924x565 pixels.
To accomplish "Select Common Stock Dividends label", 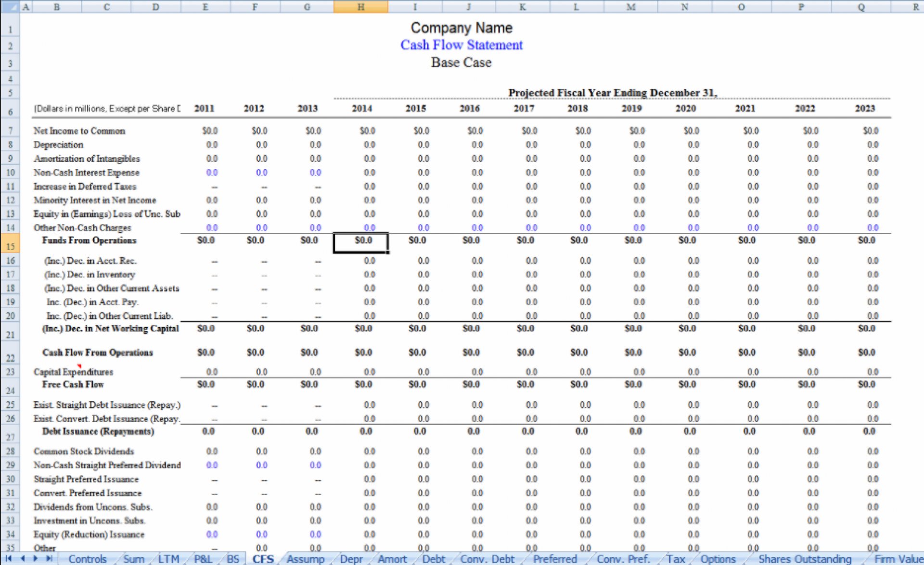I will click(84, 452).
